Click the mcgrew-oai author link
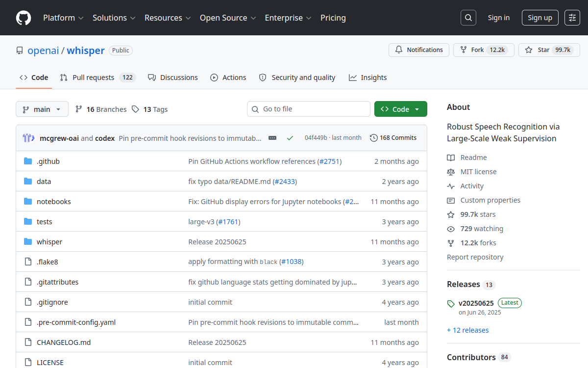 59,138
